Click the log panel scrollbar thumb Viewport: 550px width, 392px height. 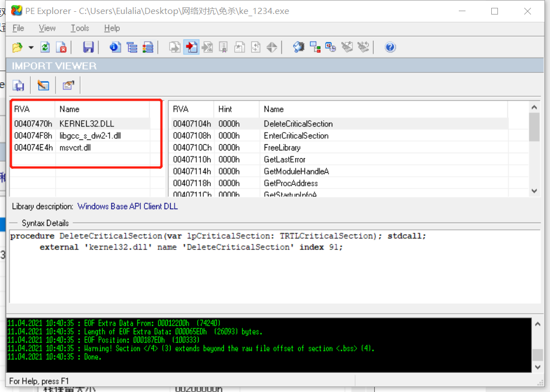click(x=537, y=355)
